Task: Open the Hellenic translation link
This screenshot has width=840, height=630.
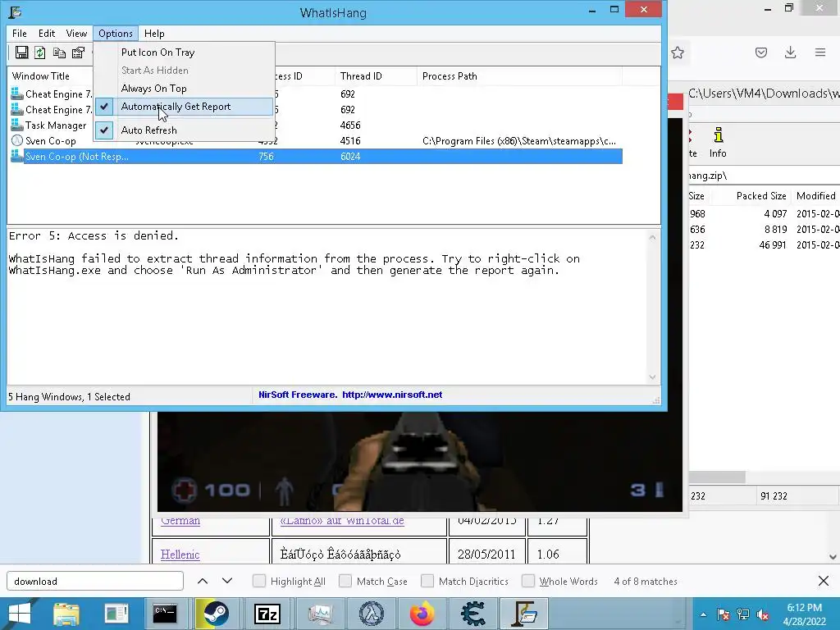Action: pyautogui.click(x=180, y=555)
